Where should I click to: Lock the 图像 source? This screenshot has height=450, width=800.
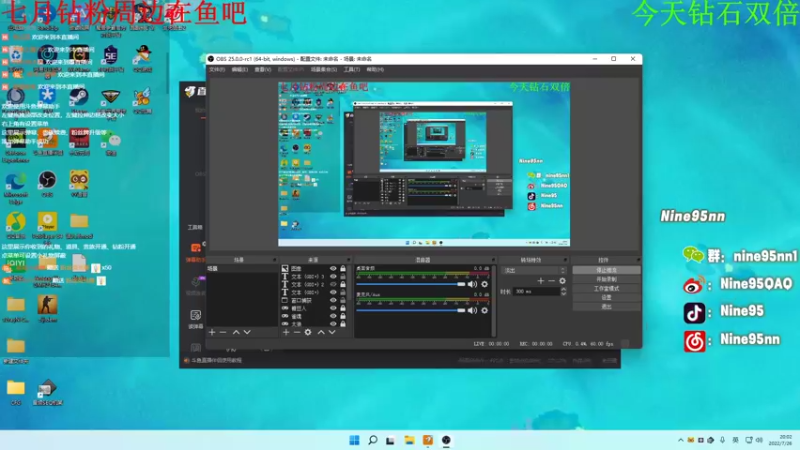click(x=343, y=268)
